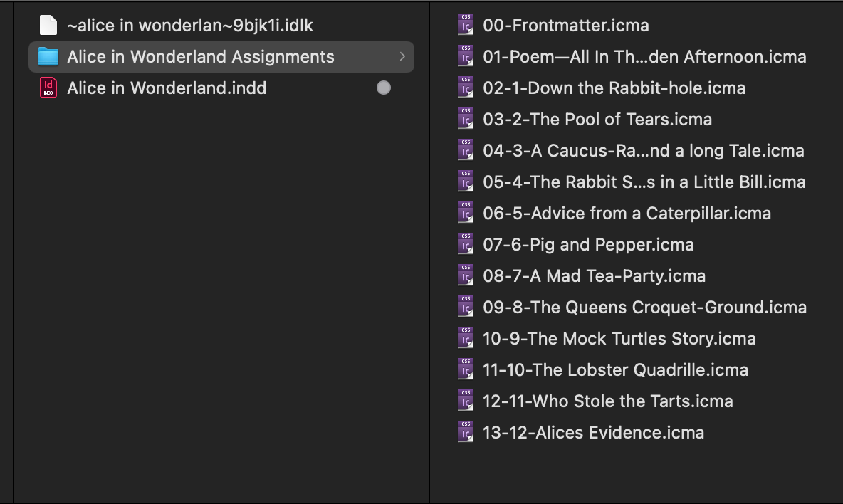Click the blue Alice in Wonderland Assignments folder icon
This screenshot has width=843, height=504.
(x=47, y=56)
